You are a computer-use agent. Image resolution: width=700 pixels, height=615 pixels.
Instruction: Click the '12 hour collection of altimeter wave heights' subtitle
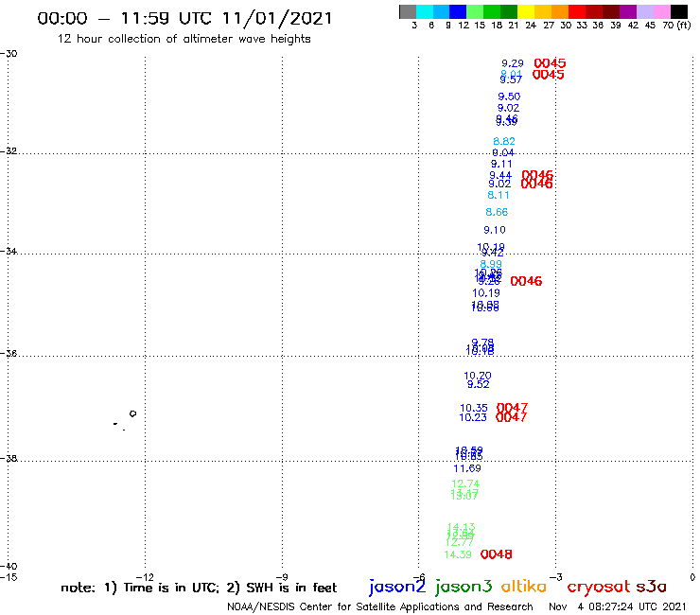point(184,39)
